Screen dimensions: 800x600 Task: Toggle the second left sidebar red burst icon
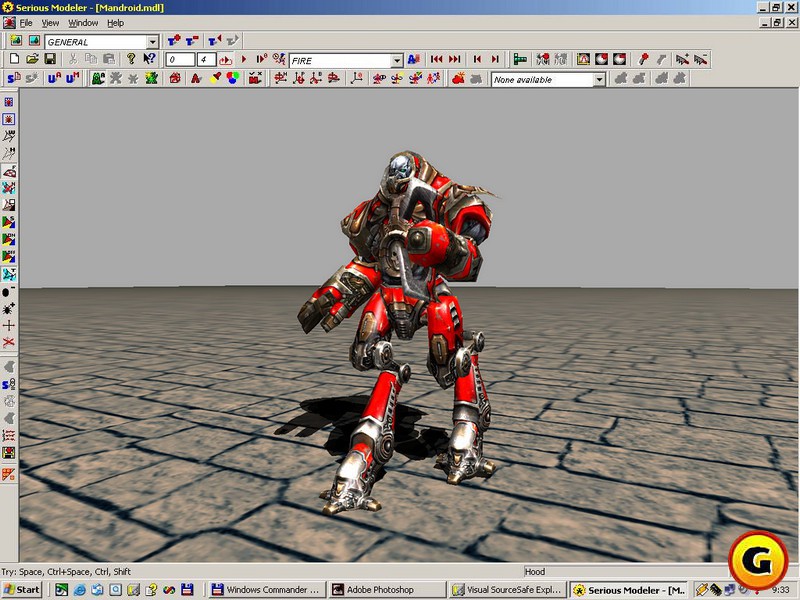9,119
